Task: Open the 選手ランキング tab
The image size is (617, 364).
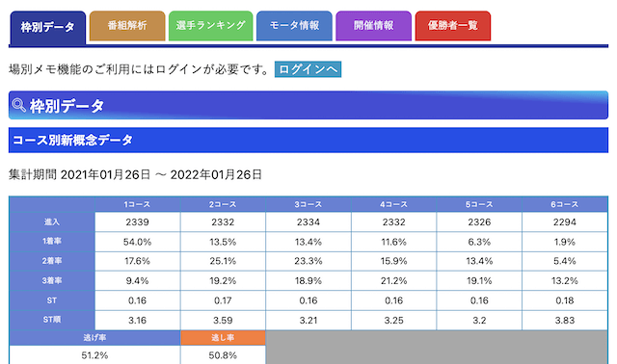Action: [210, 26]
